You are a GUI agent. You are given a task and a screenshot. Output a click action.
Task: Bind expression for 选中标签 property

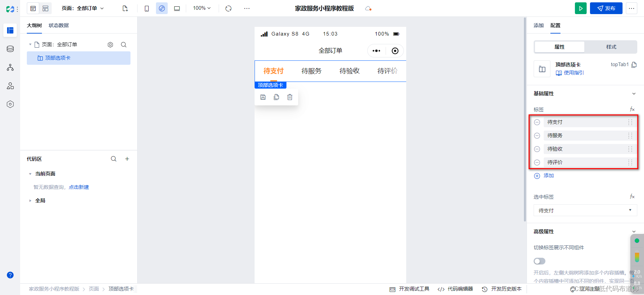pyautogui.click(x=632, y=196)
